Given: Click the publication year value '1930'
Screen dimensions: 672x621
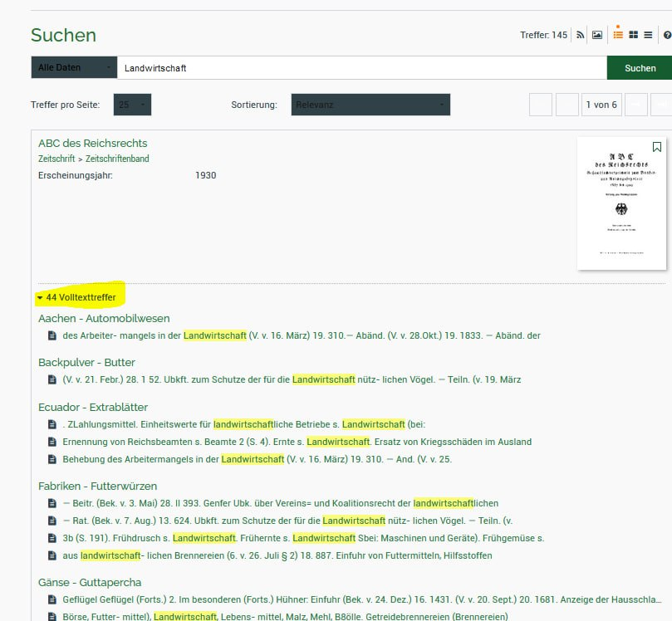Looking at the screenshot, I should pyautogui.click(x=206, y=175).
